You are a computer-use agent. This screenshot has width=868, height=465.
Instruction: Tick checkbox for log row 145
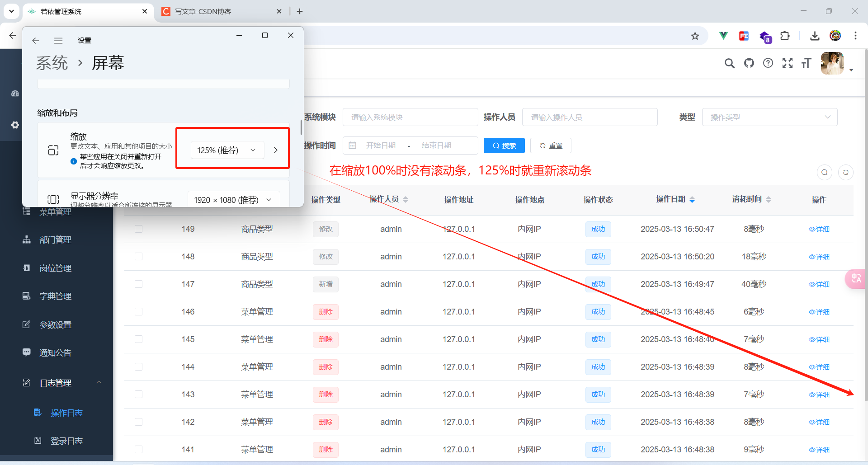tap(139, 339)
